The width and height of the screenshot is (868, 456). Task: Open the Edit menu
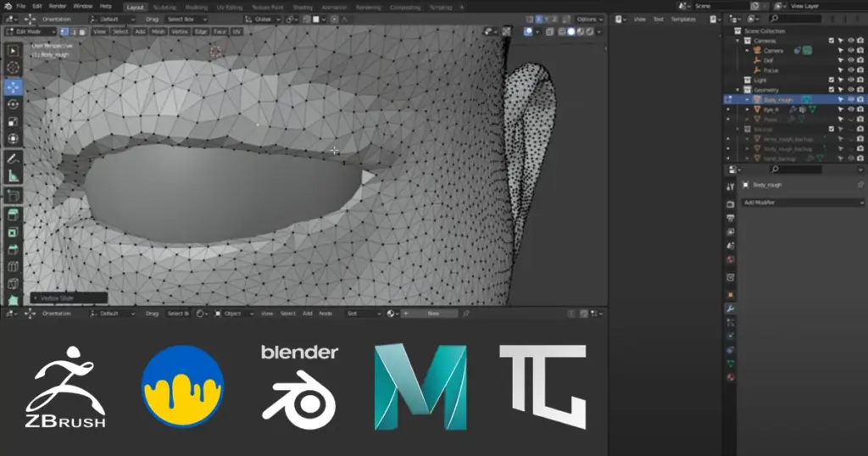click(x=37, y=6)
